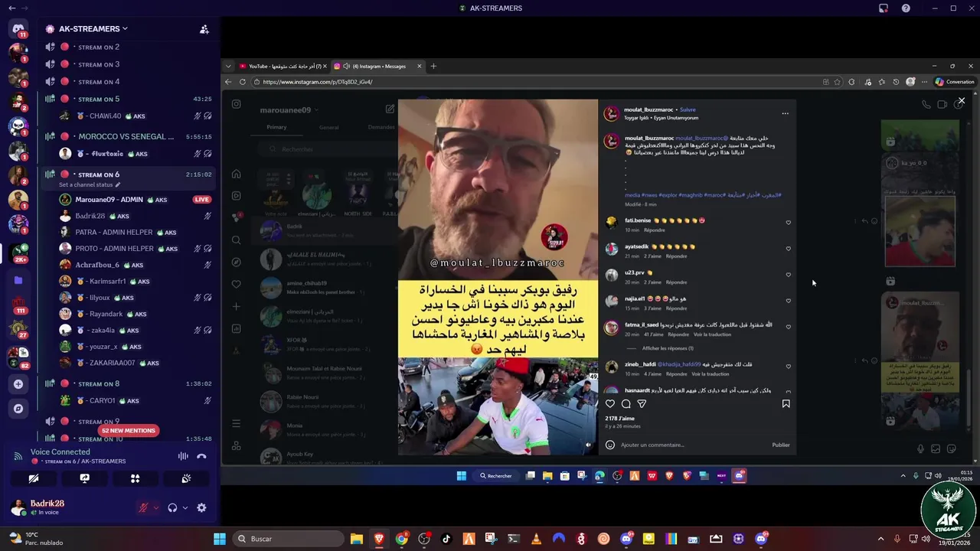Open Discord direct messages home icon
This screenshot has width=980, height=551.
[18, 29]
